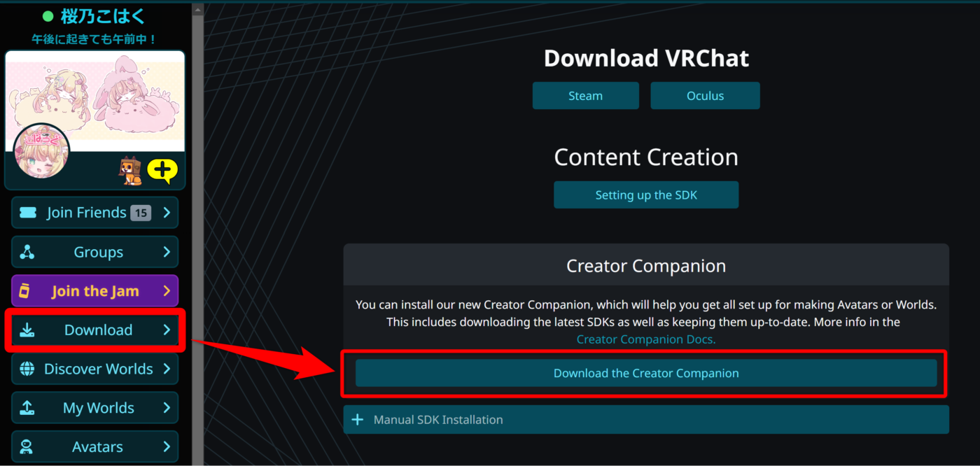Click the green online status dot
Viewport: 980px width, 466px height.
pos(48,16)
